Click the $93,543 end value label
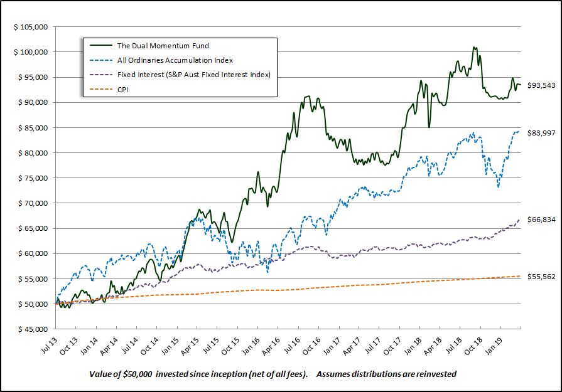This screenshot has width=562, height=392. pos(539,85)
